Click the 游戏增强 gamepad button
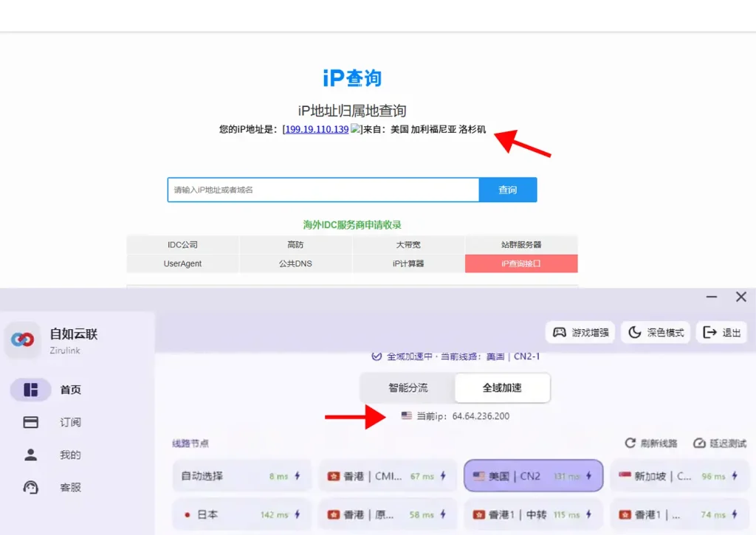This screenshot has width=756, height=535. 580,333
